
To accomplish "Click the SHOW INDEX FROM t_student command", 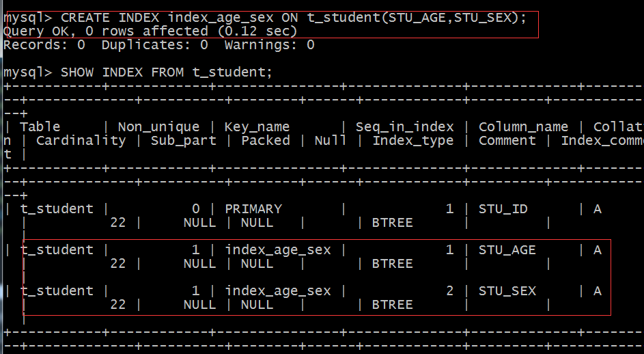I will pos(137,72).
